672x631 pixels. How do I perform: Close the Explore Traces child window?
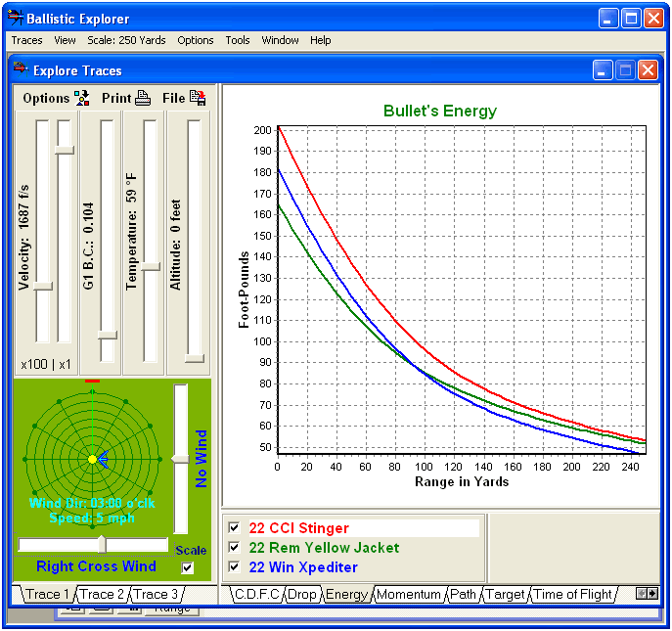(x=648, y=69)
